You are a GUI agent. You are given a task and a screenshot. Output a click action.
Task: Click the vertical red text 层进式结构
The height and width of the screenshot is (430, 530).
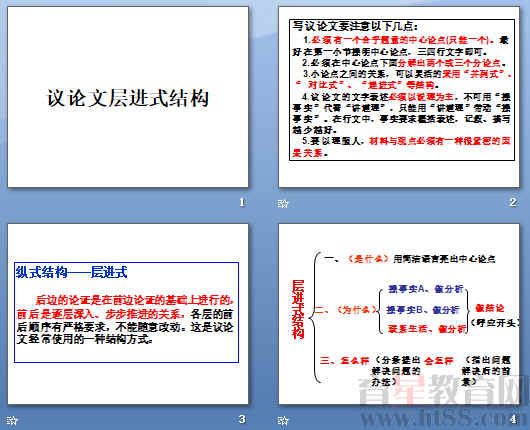click(x=298, y=309)
